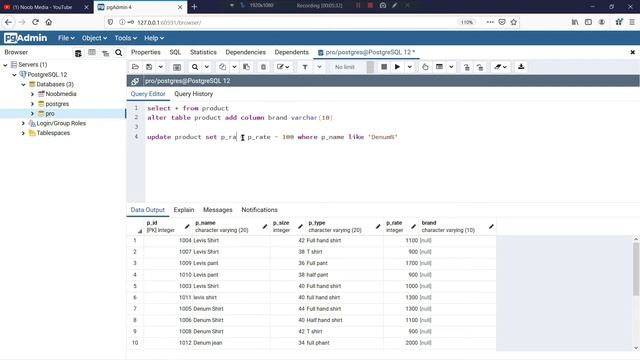This screenshot has width=640, height=360.
Task: Click the Rollback transaction icon
Action: tap(480, 67)
